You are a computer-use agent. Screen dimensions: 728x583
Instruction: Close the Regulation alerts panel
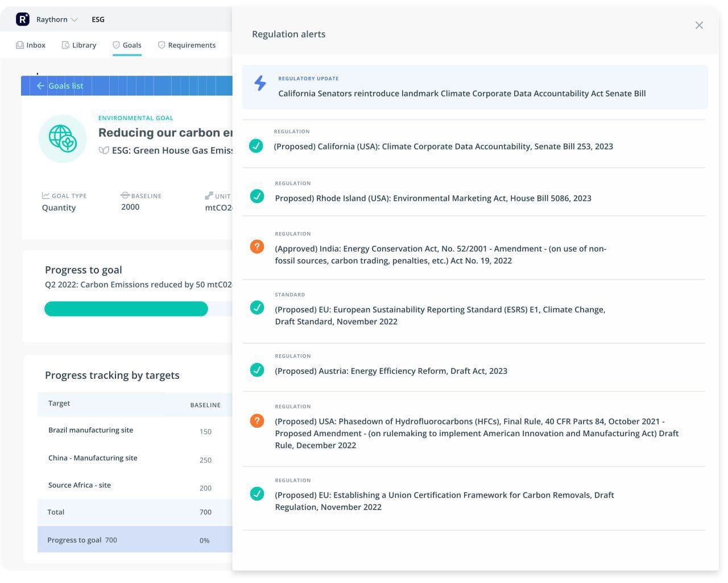pos(699,25)
